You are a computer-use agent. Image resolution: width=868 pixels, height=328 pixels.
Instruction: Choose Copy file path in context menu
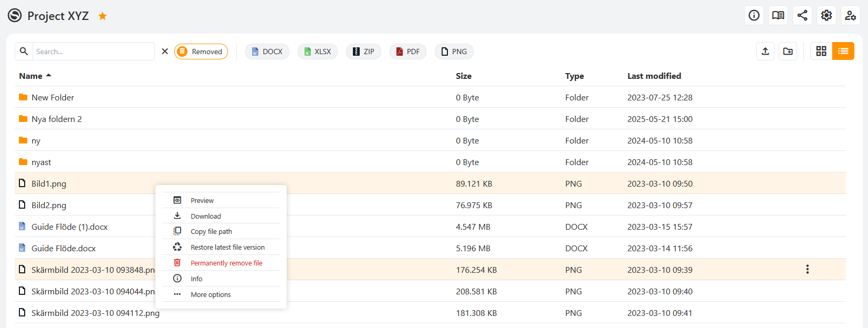point(221,231)
